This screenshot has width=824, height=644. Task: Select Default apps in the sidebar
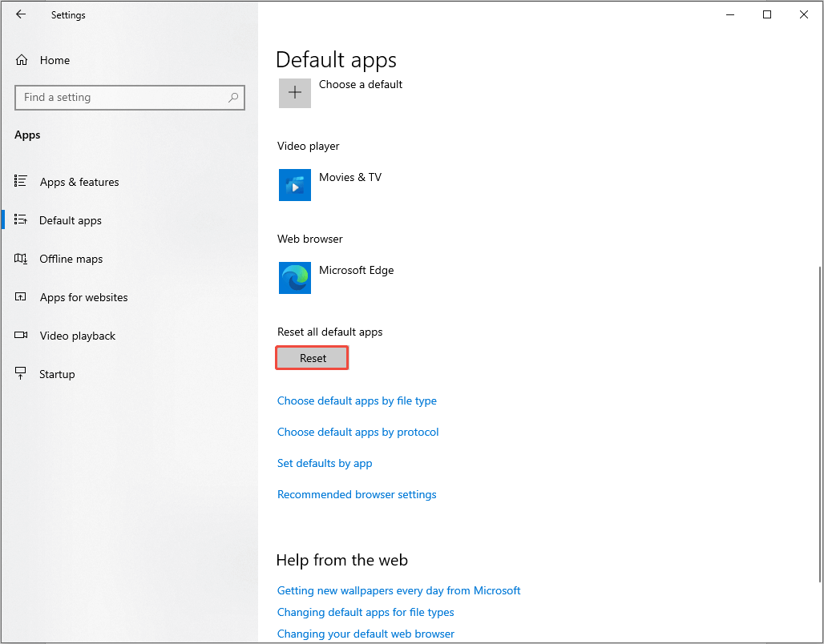71,220
